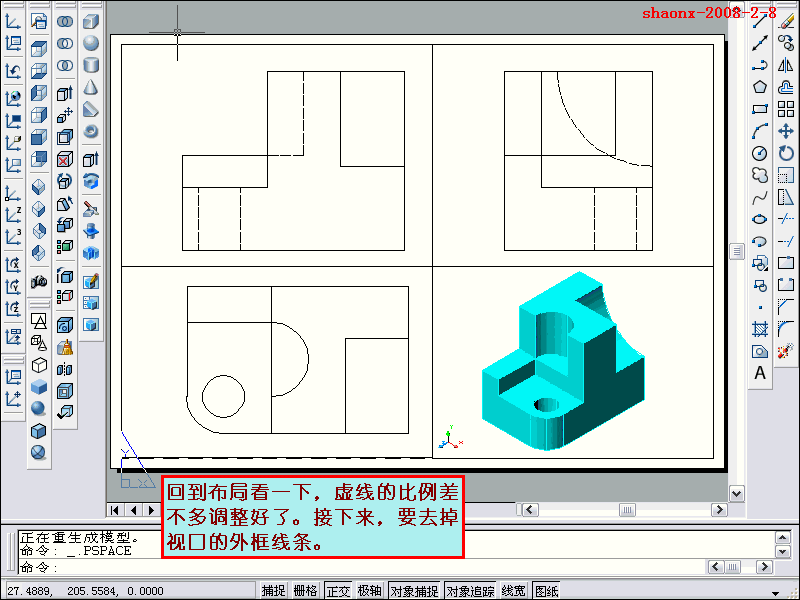Select the Move modify tool

tap(786, 131)
